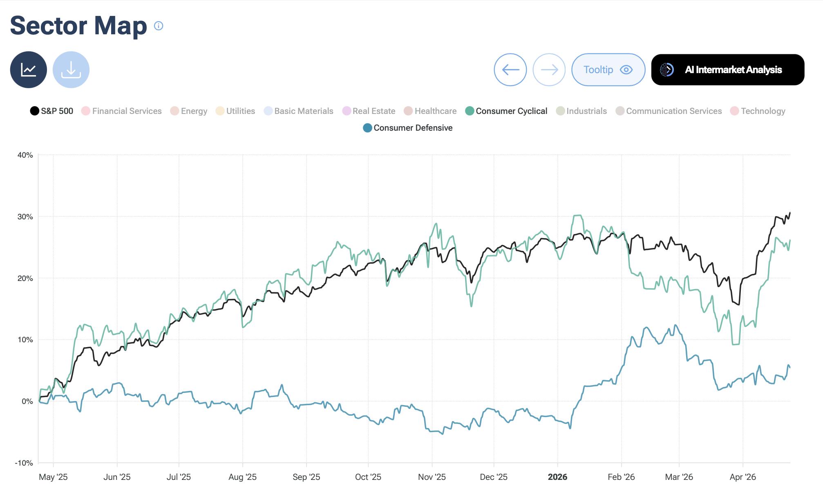Click the download chart icon
The height and width of the screenshot is (504, 823).
(71, 70)
